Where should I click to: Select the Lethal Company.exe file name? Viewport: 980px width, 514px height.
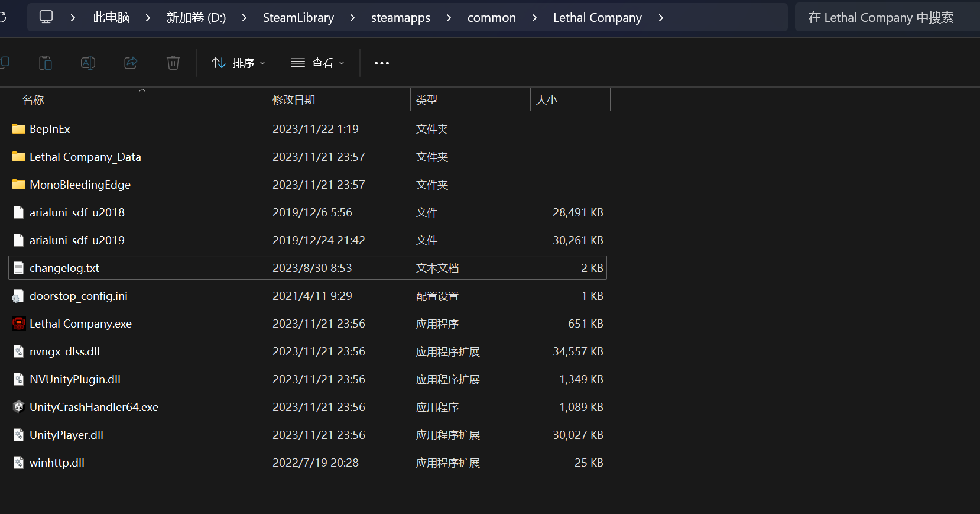[x=81, y=324]
